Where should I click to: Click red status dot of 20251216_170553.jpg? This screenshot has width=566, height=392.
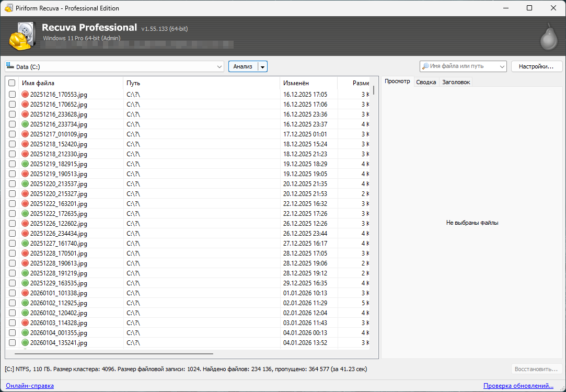25,94
